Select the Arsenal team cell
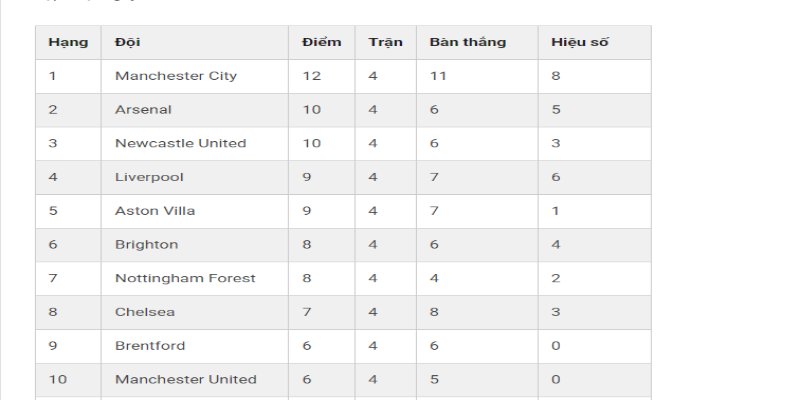800x400 pixels. [x=194, y=110]
